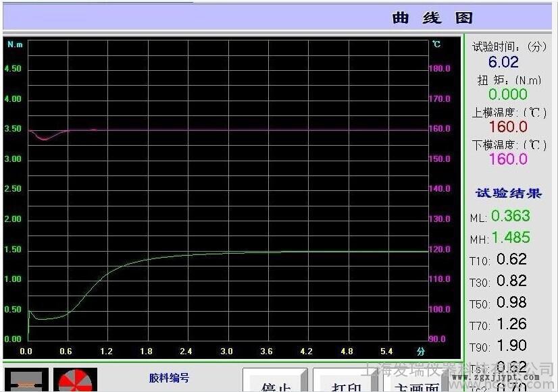Click the 试验时间 test time label

509,47
